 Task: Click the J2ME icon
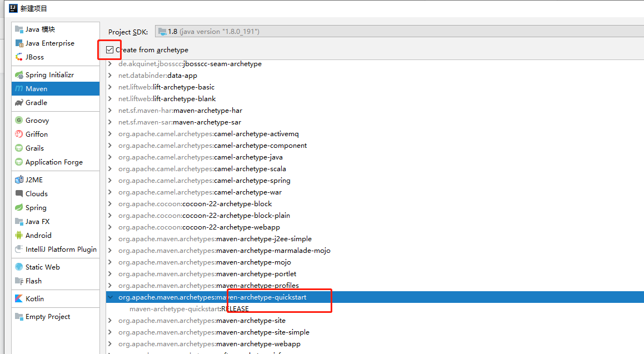[x=19, y=180]
